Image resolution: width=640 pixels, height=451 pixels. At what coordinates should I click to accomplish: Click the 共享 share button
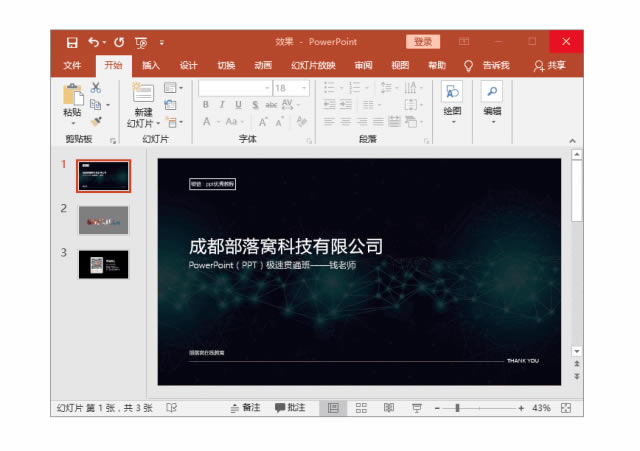550,65
